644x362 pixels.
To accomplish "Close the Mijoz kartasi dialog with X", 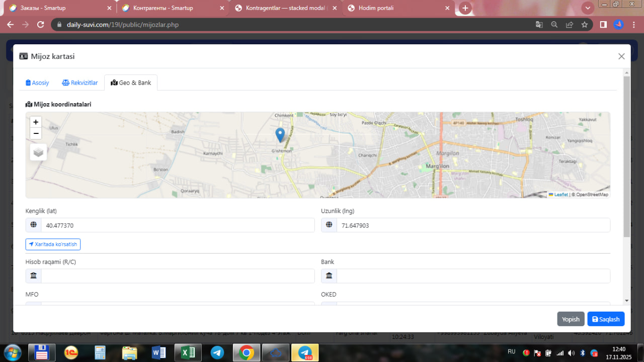I will coord(621,56).
